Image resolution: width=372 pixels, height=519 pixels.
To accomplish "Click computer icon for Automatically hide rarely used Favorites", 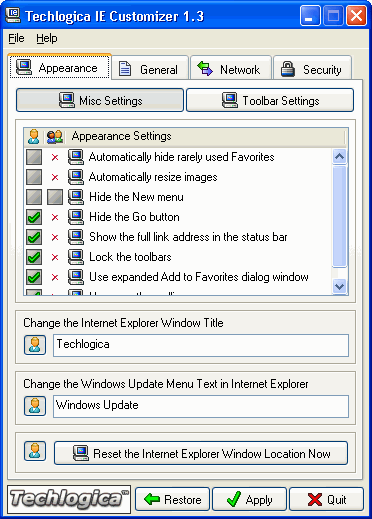I will (x=76, y=157).
